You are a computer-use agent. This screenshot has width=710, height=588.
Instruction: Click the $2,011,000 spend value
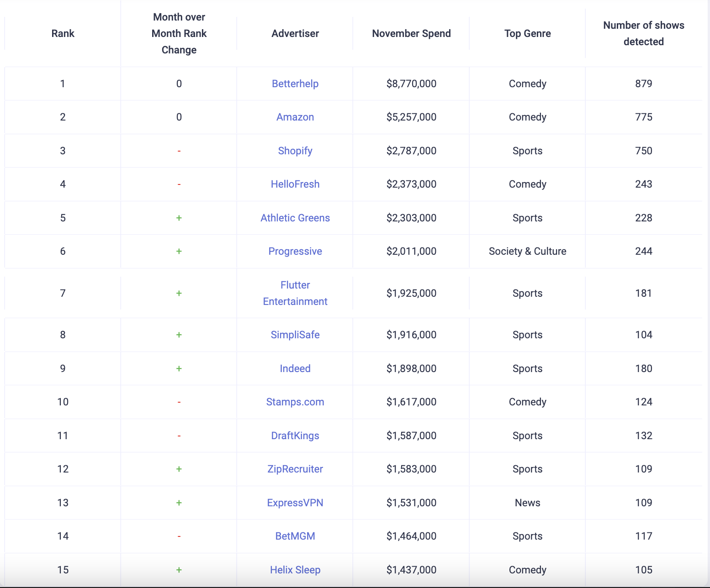point(411,251)
